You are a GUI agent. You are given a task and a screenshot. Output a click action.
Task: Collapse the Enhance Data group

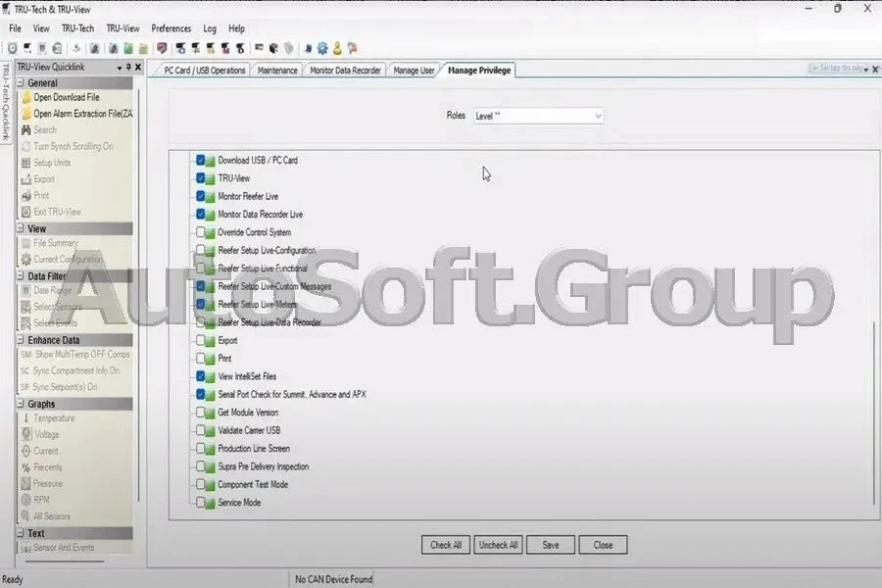pyautogui.click(x=21, y=340)
